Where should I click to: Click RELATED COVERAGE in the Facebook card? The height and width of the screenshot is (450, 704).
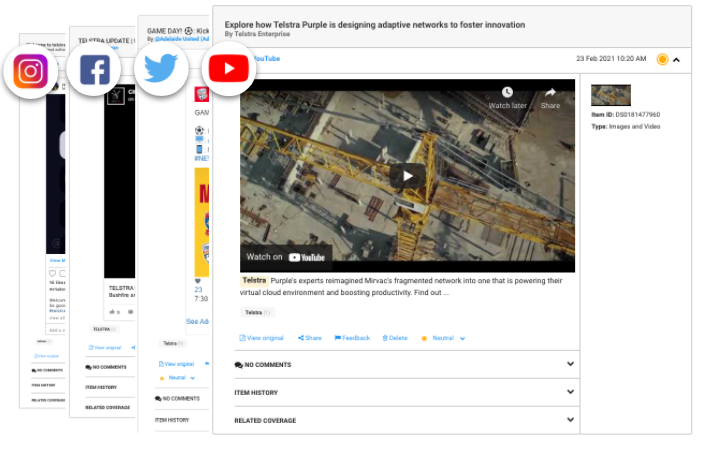[x=108, y=407]
